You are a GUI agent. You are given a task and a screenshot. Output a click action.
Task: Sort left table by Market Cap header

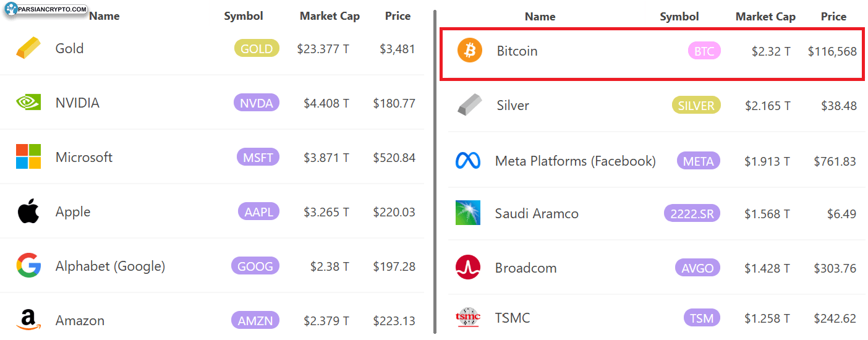[330, 16]
